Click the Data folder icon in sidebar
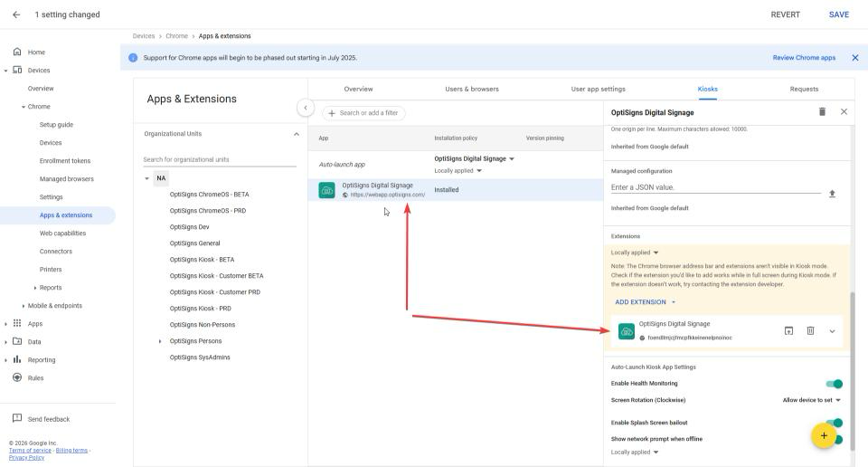Screen dimensions: 868x467 (x=17, y=341)
